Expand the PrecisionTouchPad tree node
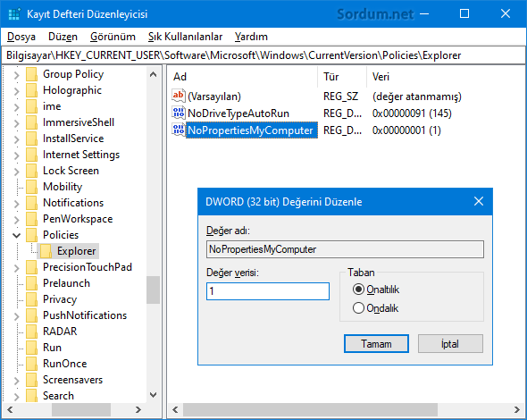Screen dimensions: 527x420 point(16,268)
